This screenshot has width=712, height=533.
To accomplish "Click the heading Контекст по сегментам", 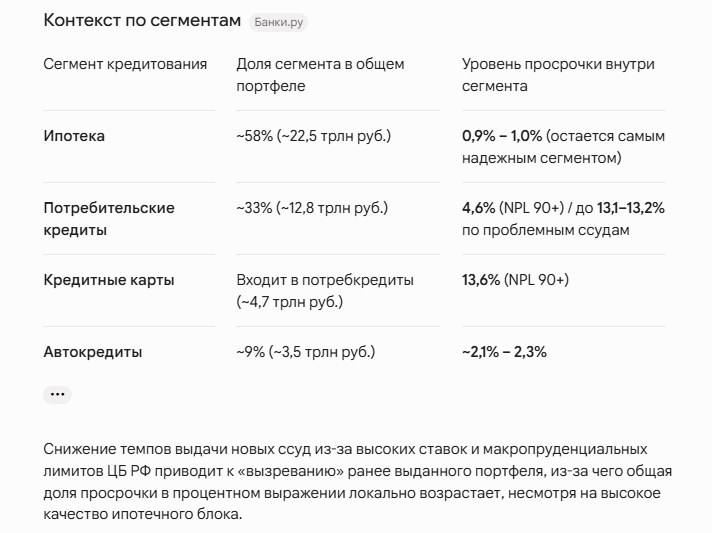I will coord(142,21).
